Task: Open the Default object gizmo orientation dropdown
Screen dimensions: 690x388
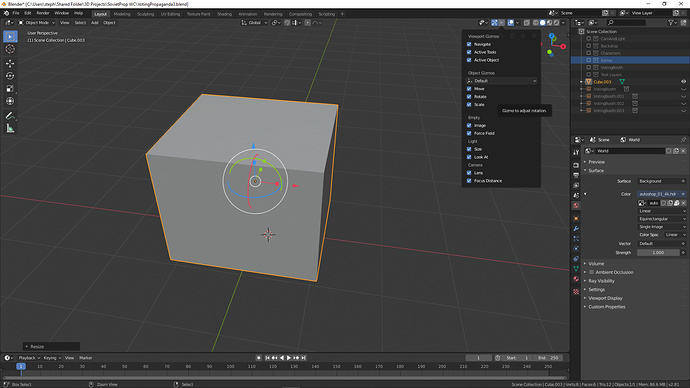Action: [502, 81]
